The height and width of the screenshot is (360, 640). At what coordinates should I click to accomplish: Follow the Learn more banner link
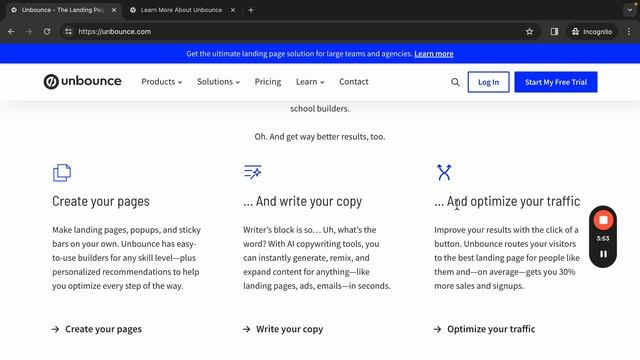coord(433,54)
